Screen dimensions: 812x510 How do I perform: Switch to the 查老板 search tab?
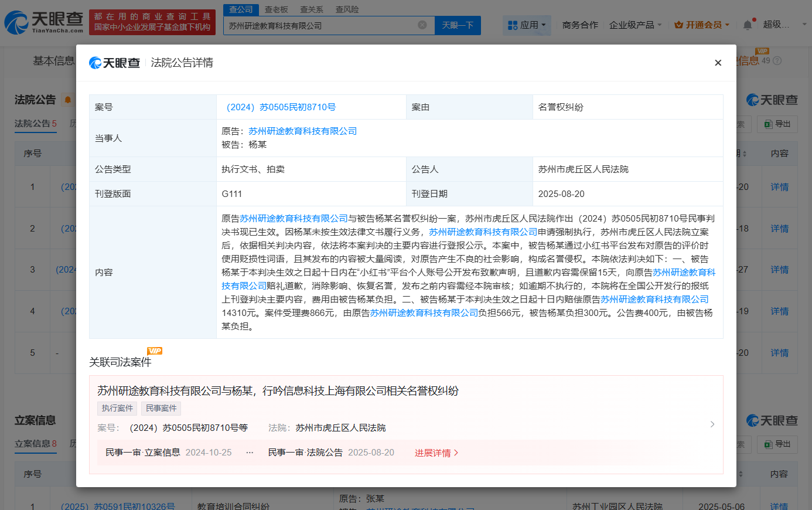(276, 9)
